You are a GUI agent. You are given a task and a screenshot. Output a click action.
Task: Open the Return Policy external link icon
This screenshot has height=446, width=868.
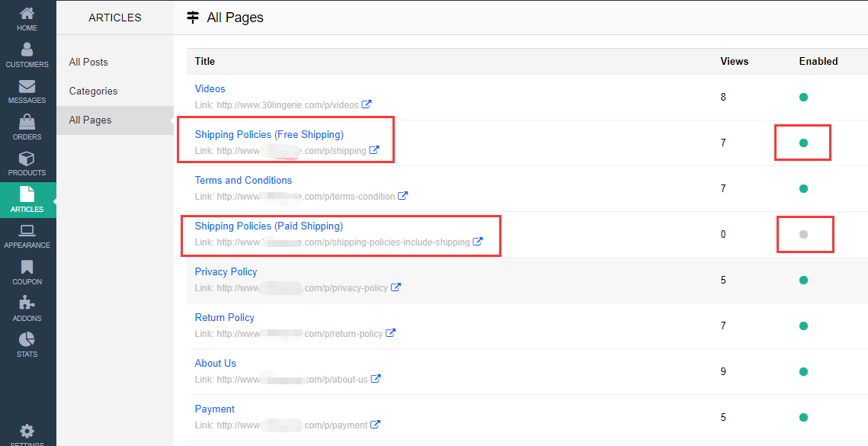pyautogui.click(x=390, y=333)
